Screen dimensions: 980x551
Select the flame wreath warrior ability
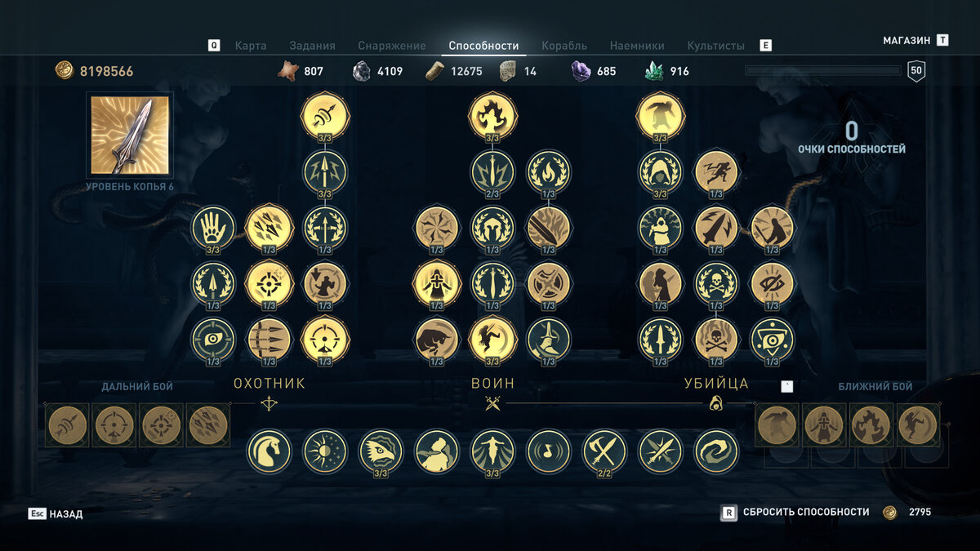[x=549, y=171]
